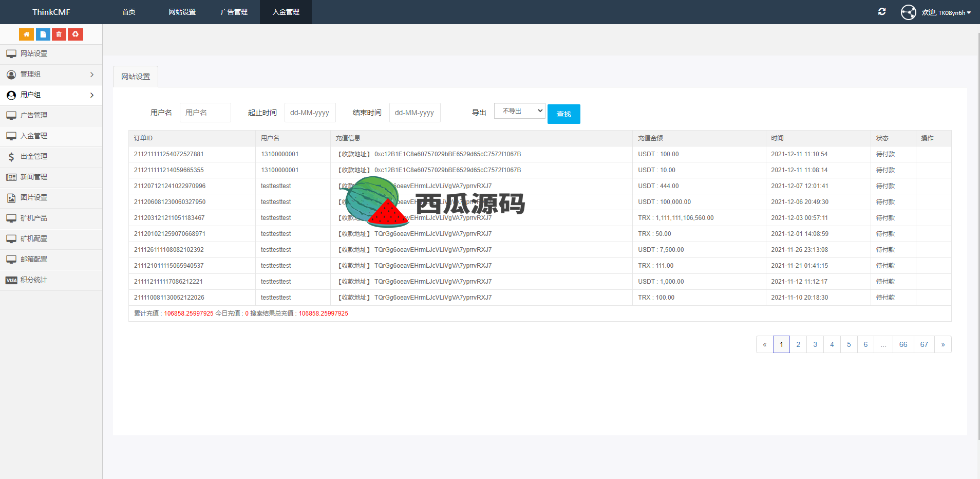Image resolution: width=980 pixels, height=479 pixels.
Task: Focus the 结束时间 end date field
Action: click(x=415, y=113)
